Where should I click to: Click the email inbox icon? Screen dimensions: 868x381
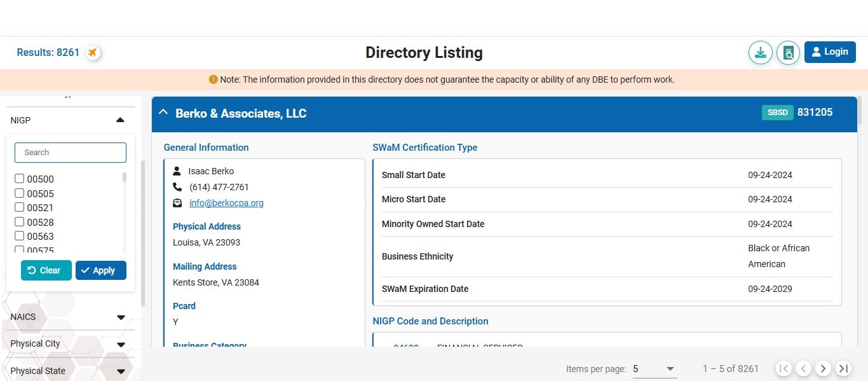coord(177,203)
